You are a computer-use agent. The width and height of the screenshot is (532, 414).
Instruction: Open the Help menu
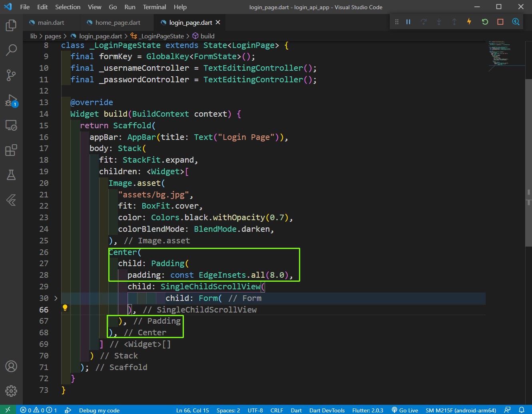[180, 7]
